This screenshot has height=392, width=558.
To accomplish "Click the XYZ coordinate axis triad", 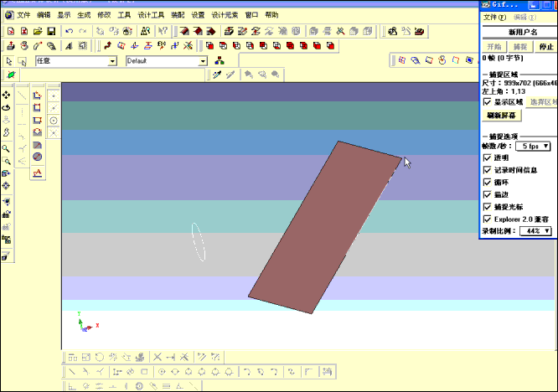I will (x=87, y=322).
